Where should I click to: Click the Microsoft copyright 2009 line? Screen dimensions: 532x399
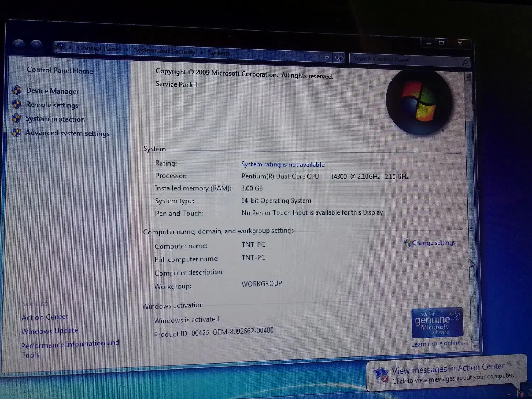[x=244, y=73]
